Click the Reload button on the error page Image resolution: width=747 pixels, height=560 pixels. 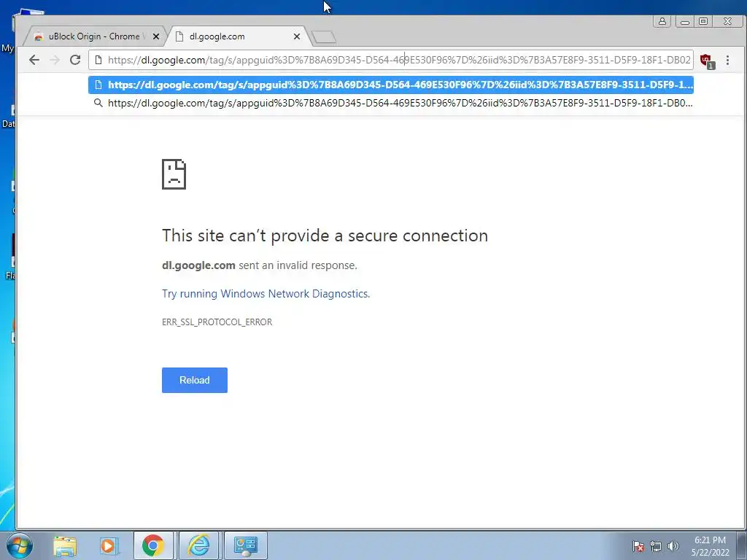point(194,380)
